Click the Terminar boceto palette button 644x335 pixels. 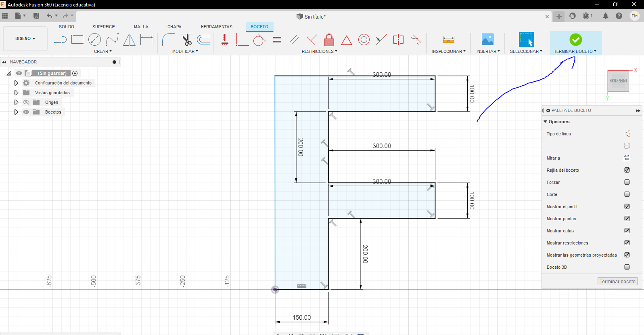click(617, 282)
